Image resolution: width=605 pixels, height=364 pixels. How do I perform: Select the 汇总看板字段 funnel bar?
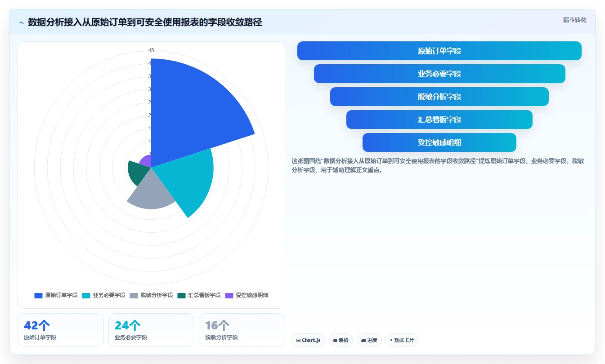(x=439, y=120)
